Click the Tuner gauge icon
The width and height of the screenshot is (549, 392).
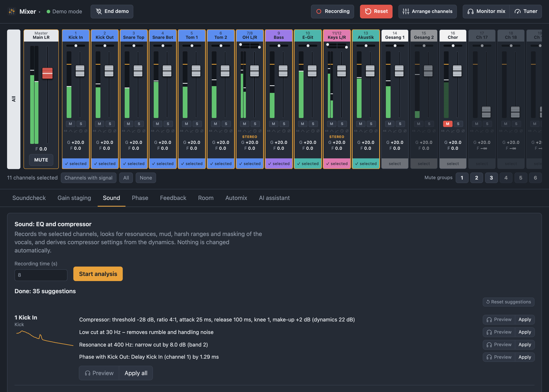(x=517, y=11)
